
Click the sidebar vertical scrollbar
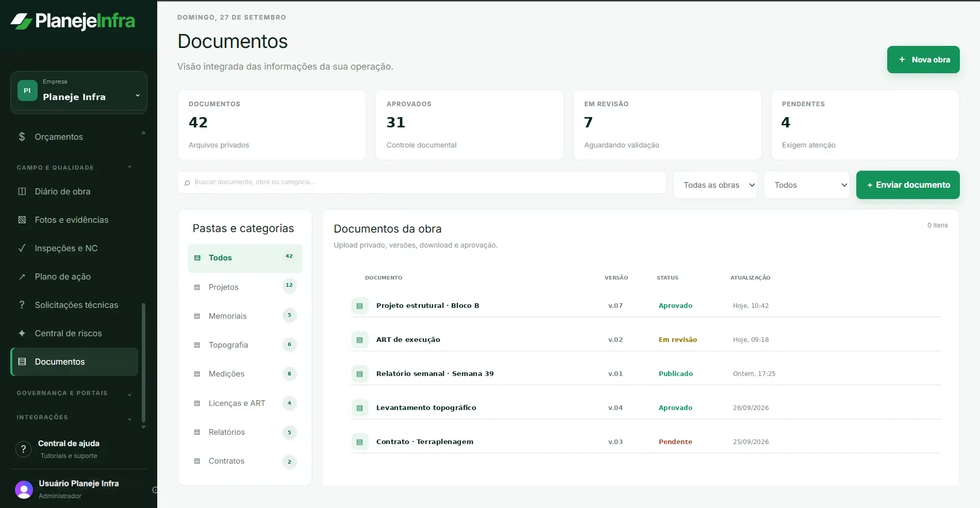(143, 363)
